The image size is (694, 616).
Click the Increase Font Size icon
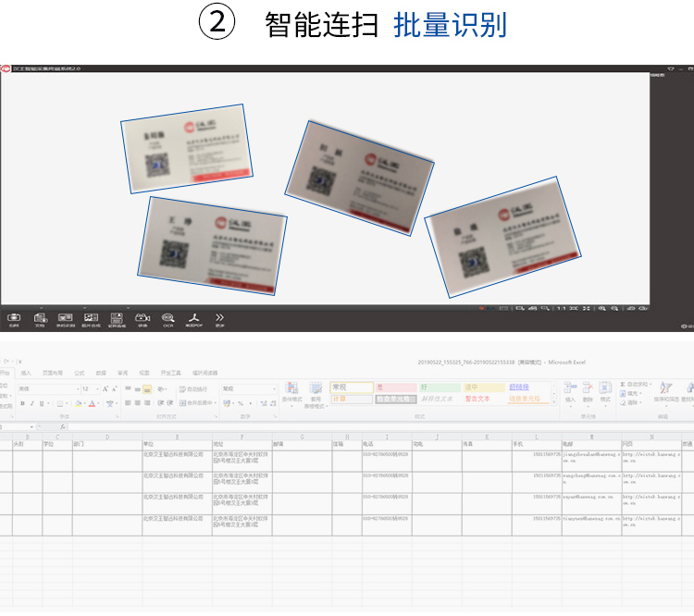pyautogui.click(x=105, y=388)
